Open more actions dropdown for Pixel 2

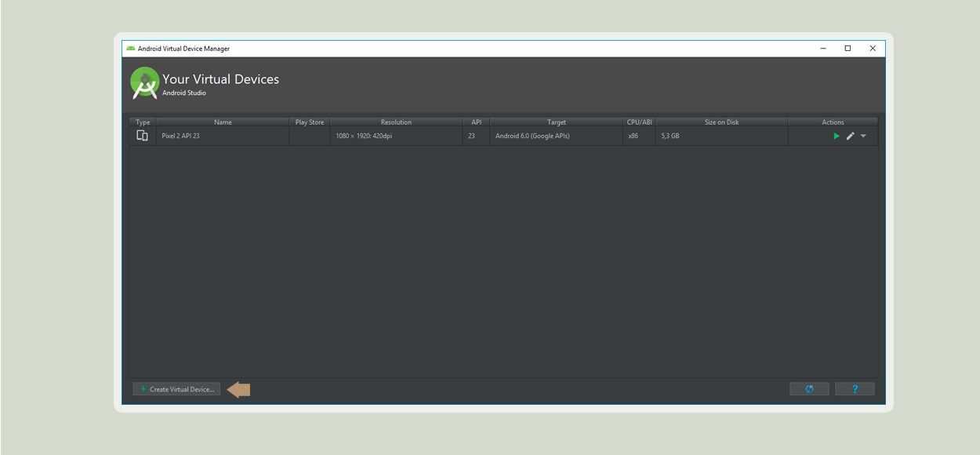[863, 136]
